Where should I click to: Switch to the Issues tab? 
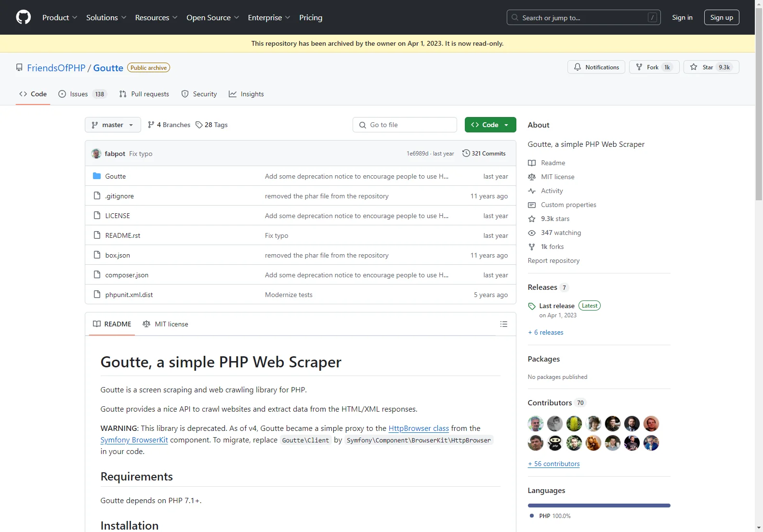[82, 94]
